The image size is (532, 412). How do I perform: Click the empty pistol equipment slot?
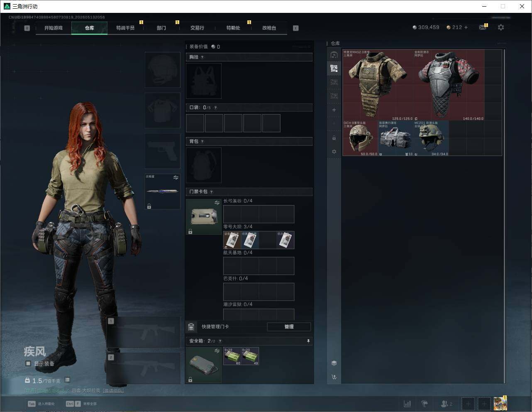pos(163,151)
